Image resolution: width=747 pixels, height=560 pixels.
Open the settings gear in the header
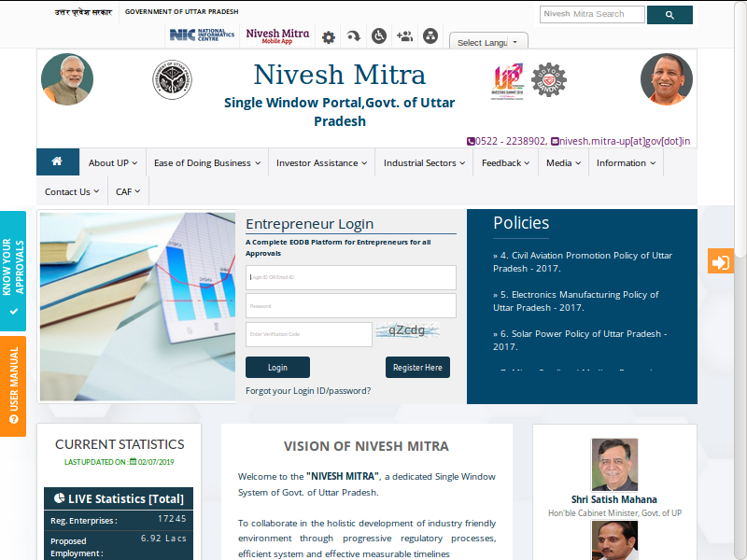point(328,37)
